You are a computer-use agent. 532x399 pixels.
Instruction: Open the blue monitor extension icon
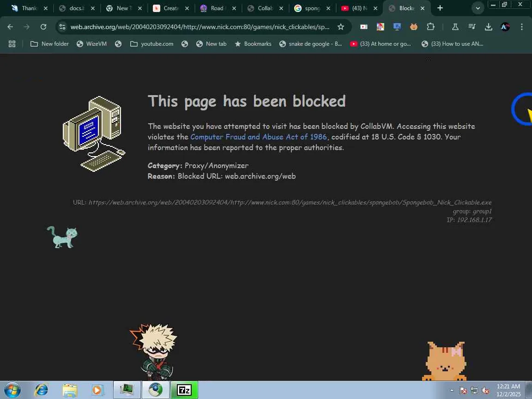coord(397,27)
